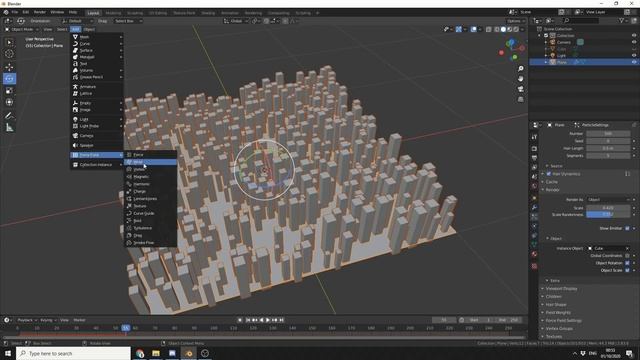Open the Output properties tab icon
This screenshot has width=640, height=360.
(x=534, y=158)
